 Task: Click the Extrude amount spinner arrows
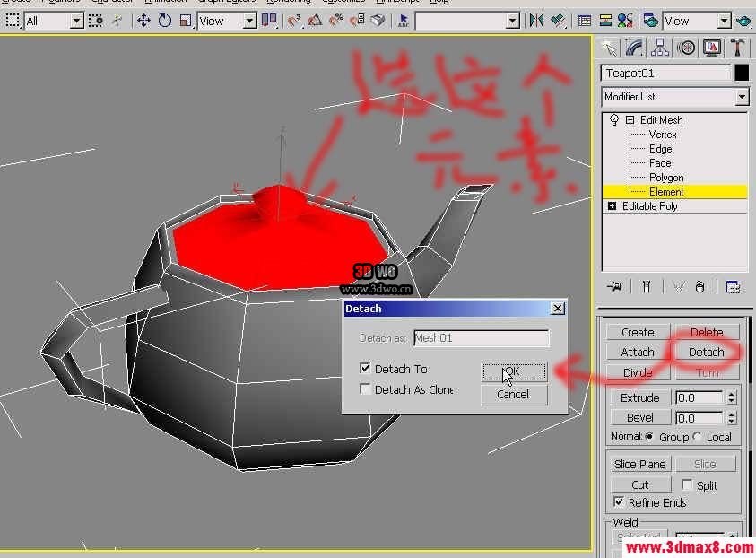(732, 398)
